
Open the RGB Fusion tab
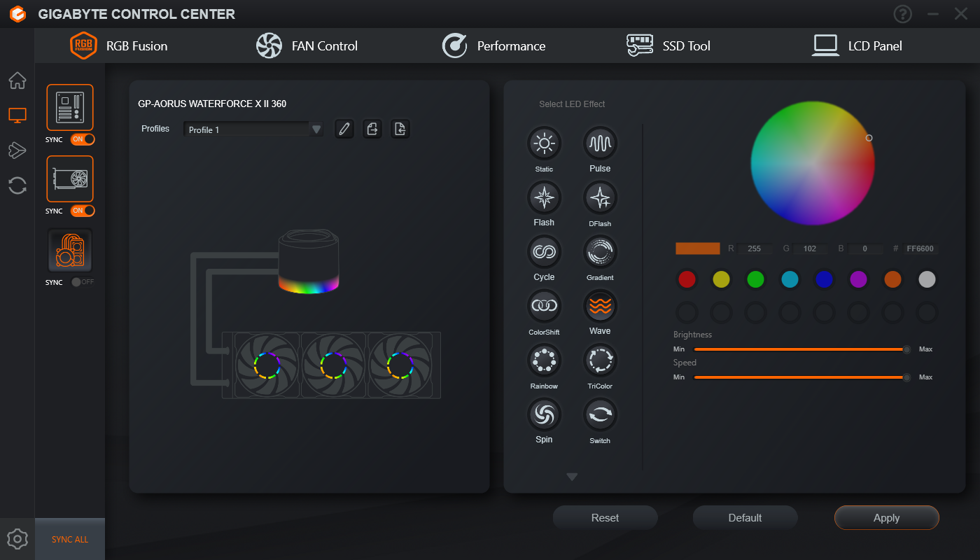(x=119, y=46)
